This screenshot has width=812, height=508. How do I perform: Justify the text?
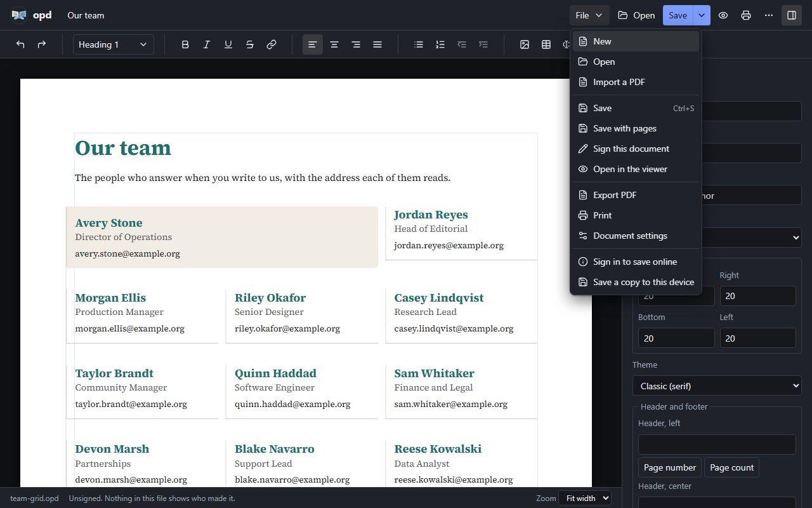pos(377,44)
